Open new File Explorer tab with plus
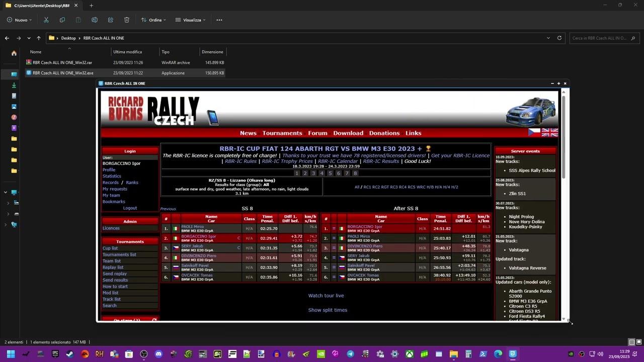 point(91,6)
